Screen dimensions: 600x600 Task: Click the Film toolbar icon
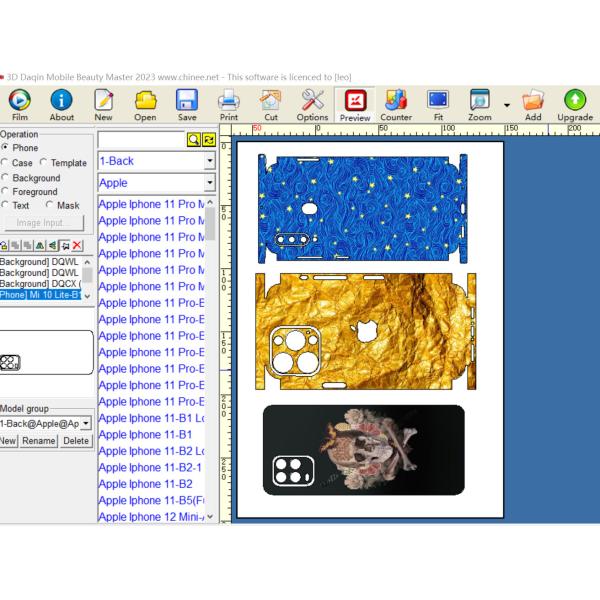click(19, 100)
